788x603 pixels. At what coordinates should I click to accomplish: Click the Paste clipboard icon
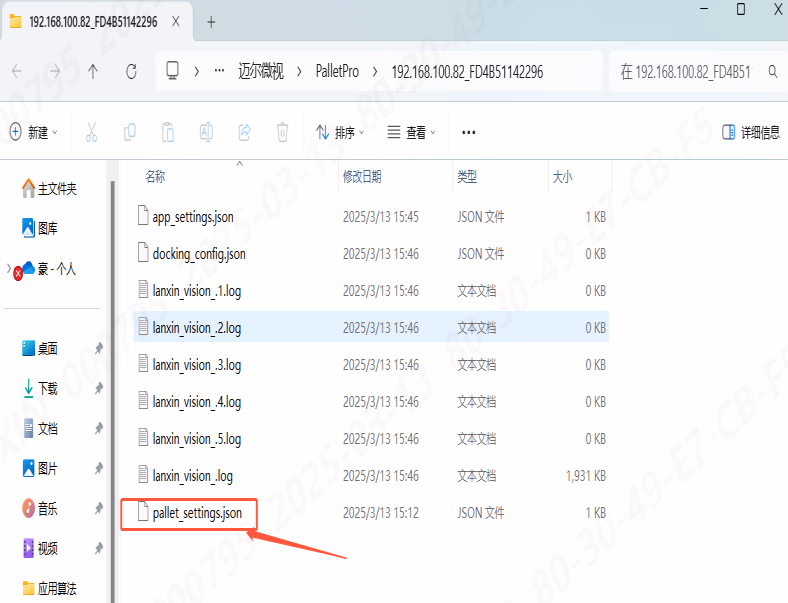(x=168, y=132)
